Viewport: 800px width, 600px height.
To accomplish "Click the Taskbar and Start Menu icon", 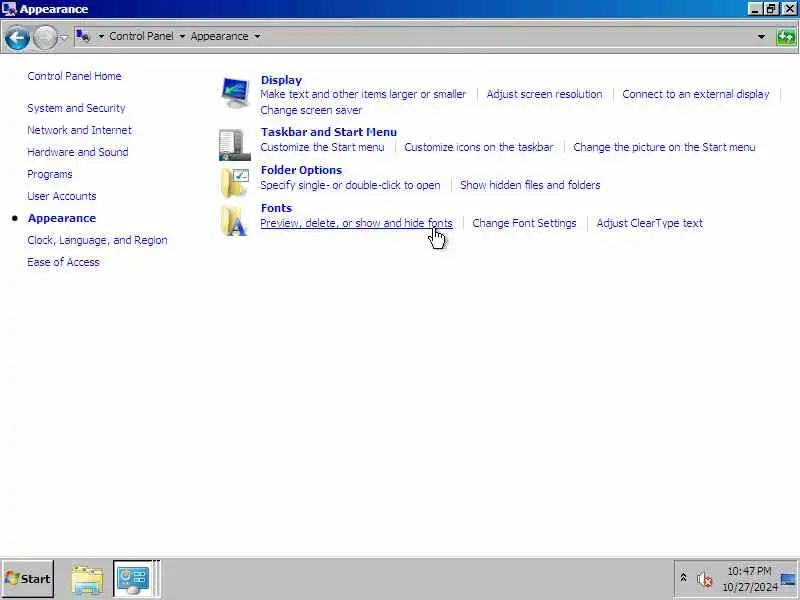I will pyautogui.click(x=235, y=145).
